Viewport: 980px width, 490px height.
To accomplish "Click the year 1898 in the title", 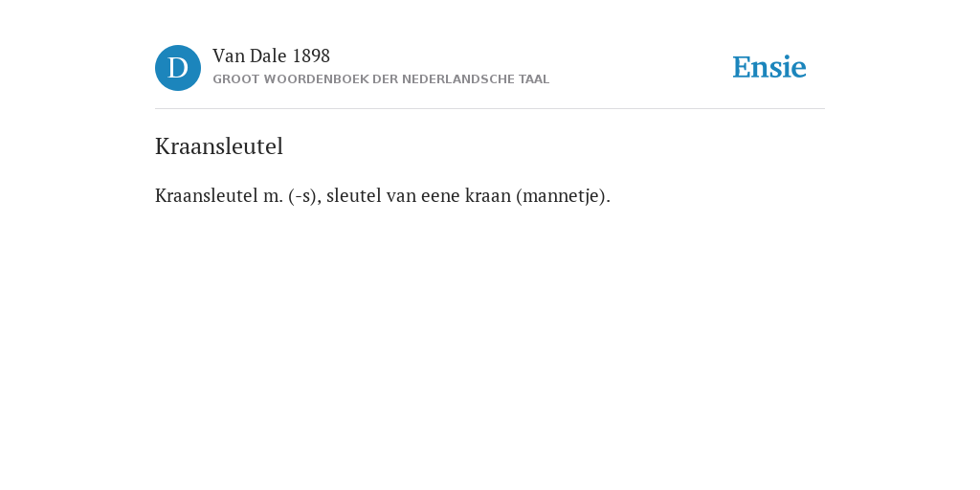I will coord(311,56).
